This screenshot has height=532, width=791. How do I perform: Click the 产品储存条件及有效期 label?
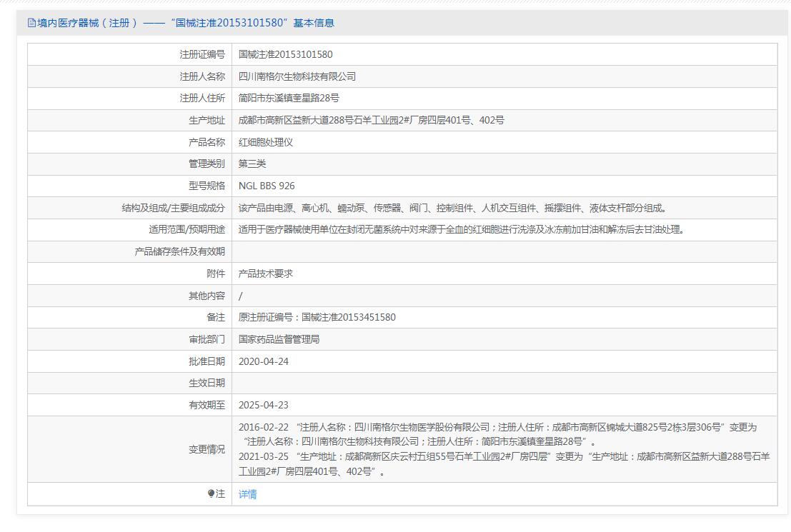click(x=179, y=251)
